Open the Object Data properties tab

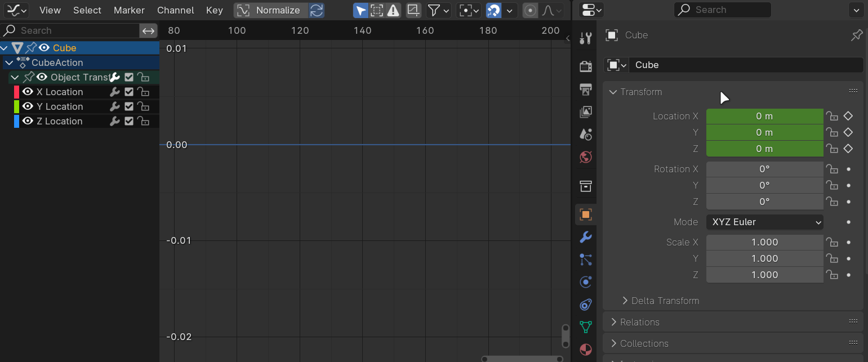click(x=586, y=327)
